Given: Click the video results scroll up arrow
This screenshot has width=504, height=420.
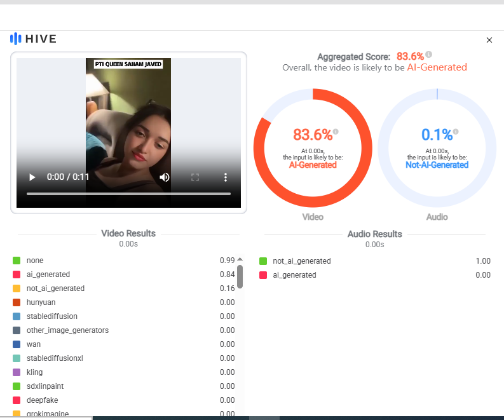Looking at the screenshot, I should tap(240, 259).
